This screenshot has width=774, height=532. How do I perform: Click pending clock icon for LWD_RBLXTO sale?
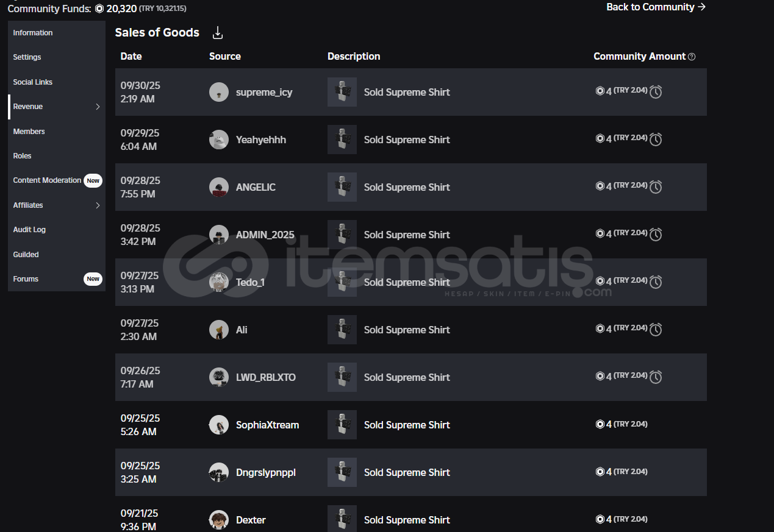[x=656, y=377]
